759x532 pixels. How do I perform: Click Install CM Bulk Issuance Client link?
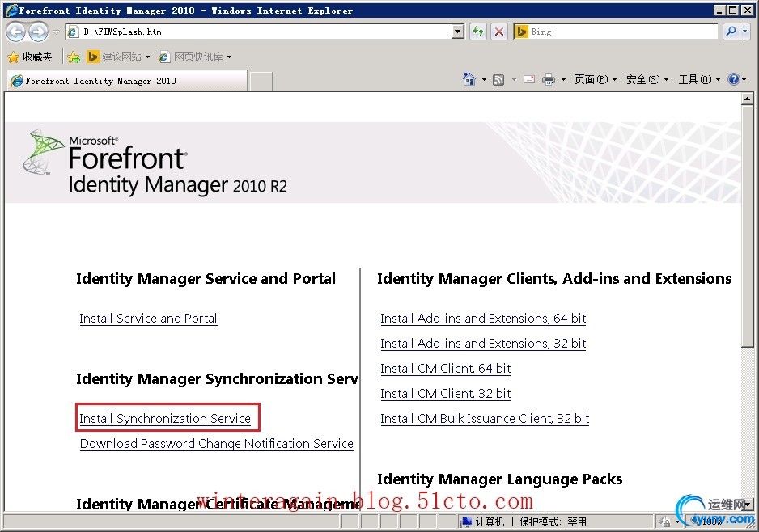[485, 418]
